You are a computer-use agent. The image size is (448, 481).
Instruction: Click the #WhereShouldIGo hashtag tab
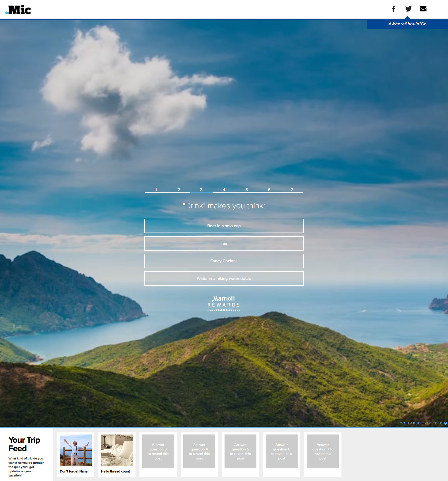pos(407,24)
